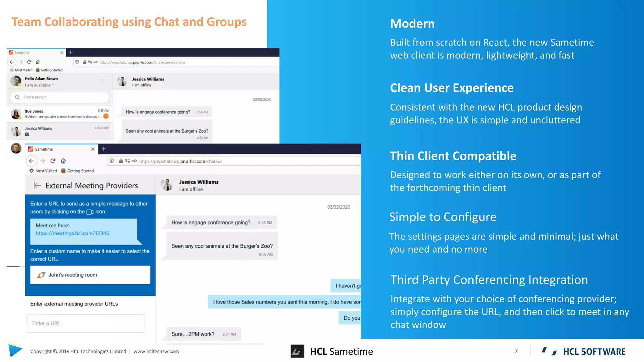Viewport: 644px width, 362px height.
Task: Click the browser reload icon in lower window
Action: pyautogui.click(x=53, y=161)
